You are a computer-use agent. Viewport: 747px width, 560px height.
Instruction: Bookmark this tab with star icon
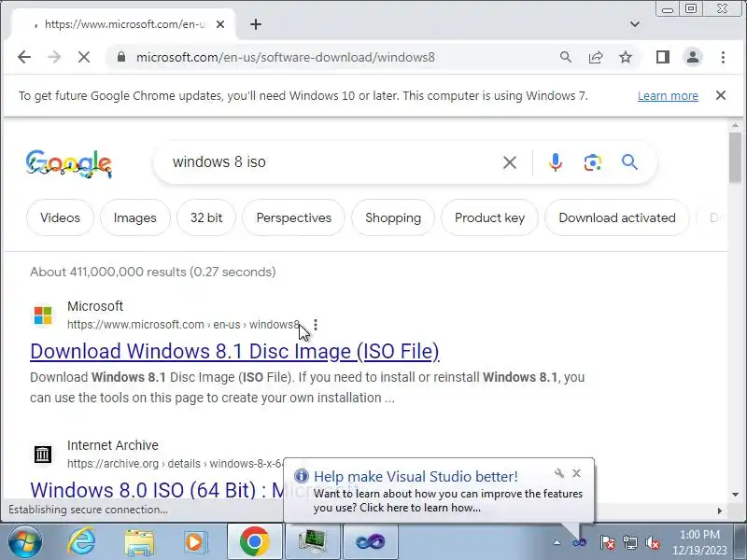tap(626, 57)
